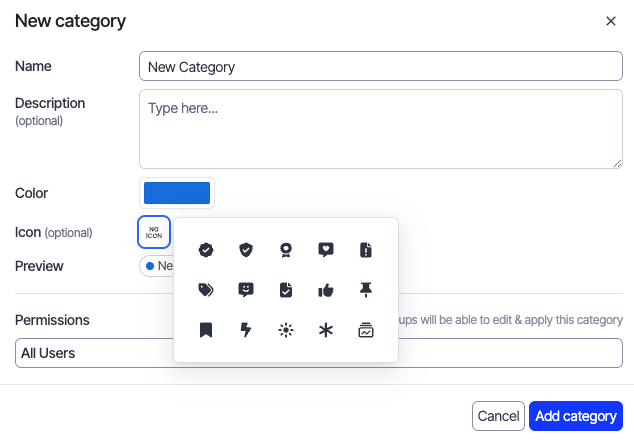The image size is (634, 444).
Task: Select the verified checkmark badge icon
Action: point(206,250)
